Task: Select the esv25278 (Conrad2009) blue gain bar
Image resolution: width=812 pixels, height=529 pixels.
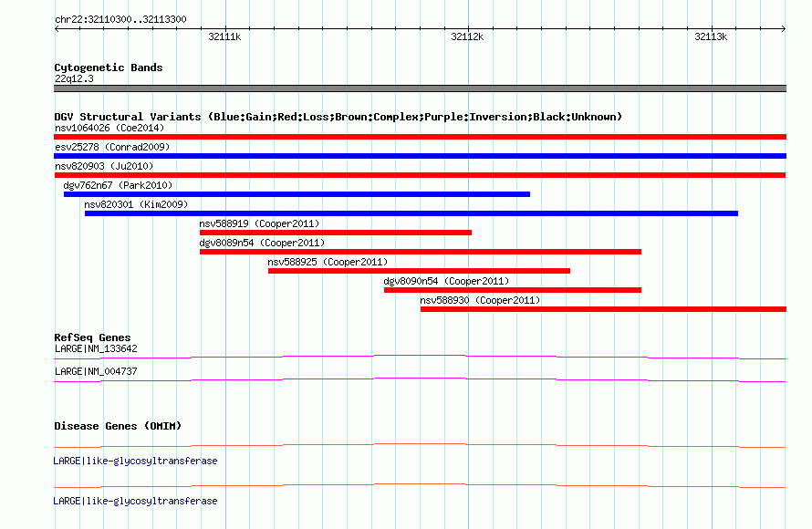Action: (420, 156)
